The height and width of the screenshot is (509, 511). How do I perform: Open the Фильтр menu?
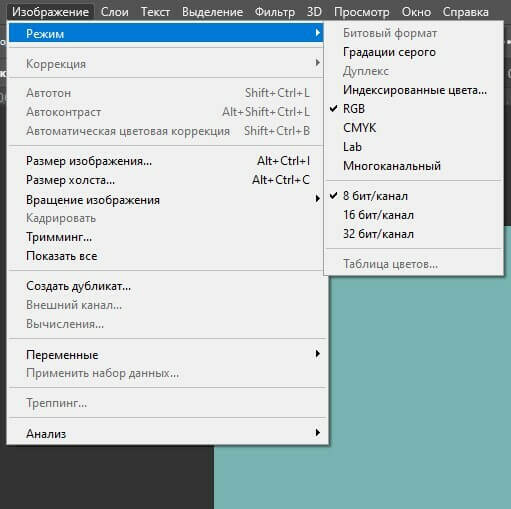275,12
